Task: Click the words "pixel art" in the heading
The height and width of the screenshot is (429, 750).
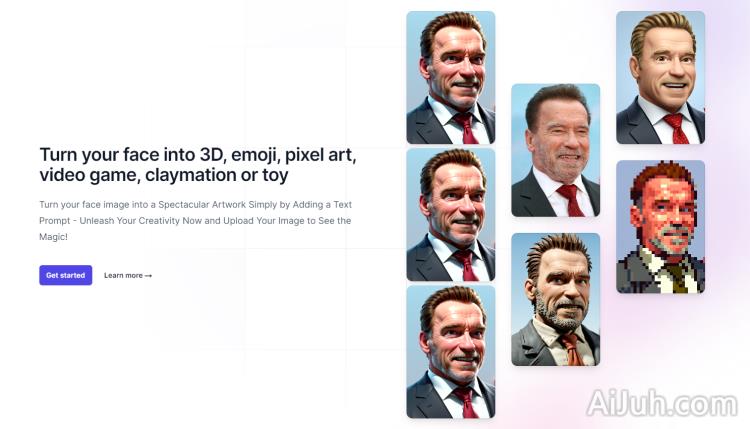Action: [x=318, y=155]
